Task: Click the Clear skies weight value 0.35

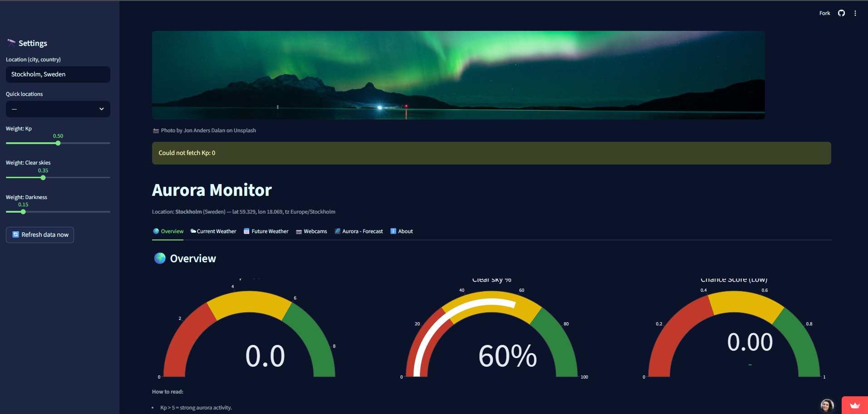Action: coord(43,170)
